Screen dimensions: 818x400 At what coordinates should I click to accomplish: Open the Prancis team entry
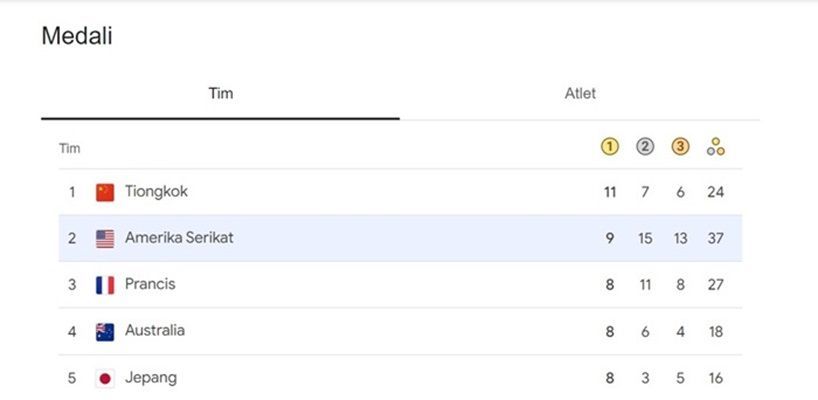[x=400, y=285]
